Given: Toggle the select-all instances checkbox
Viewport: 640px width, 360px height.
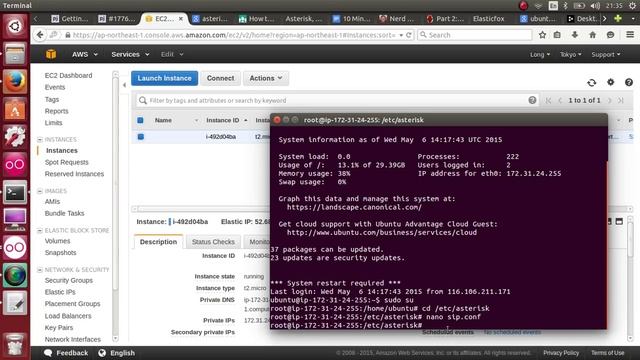Looking at the screenshot, I should click(140, 120).
